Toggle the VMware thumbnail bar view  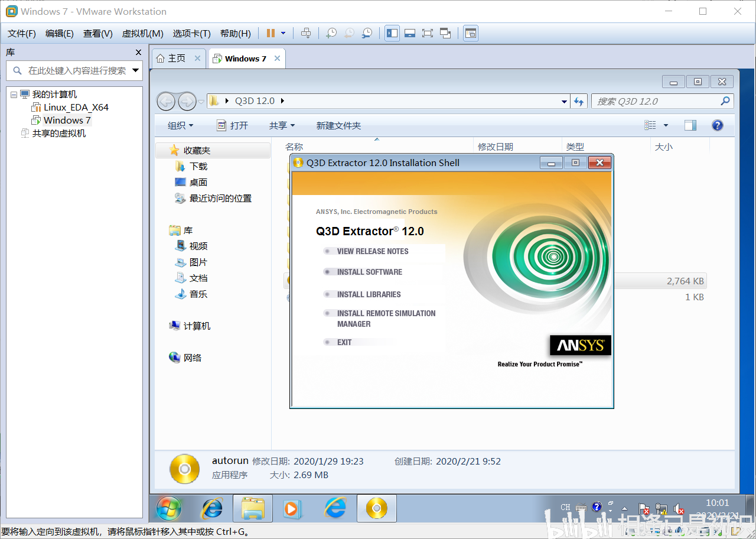pos(410,33)
